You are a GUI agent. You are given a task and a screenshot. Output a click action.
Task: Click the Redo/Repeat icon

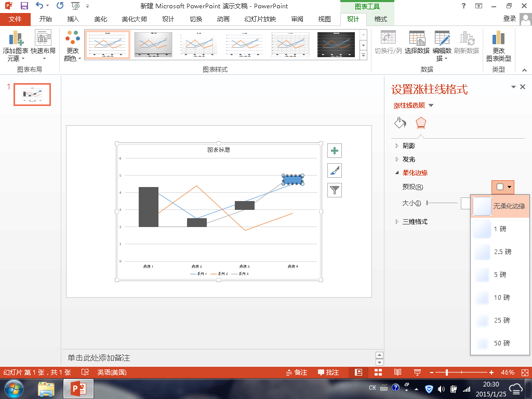(60, 6)
